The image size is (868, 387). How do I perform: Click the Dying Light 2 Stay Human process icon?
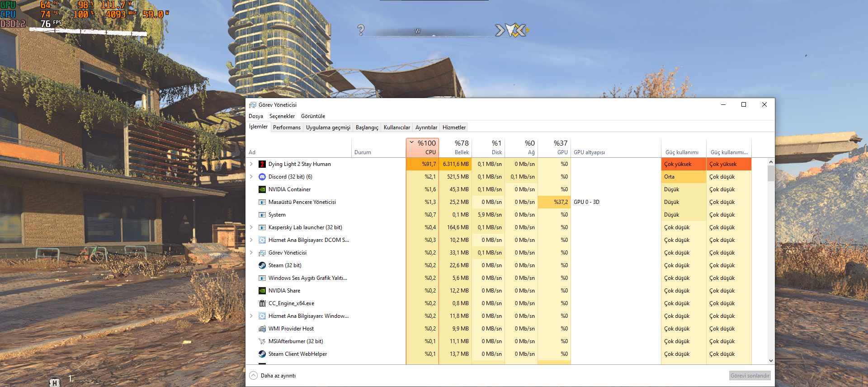262,164
